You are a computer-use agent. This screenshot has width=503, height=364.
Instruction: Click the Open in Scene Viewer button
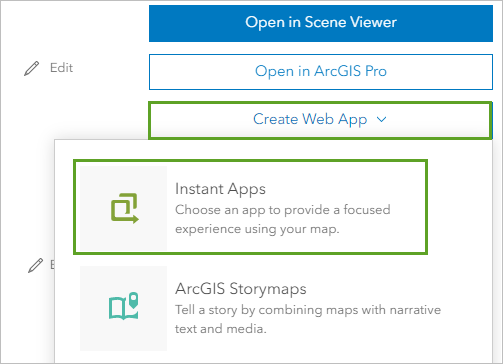[321, 23]
